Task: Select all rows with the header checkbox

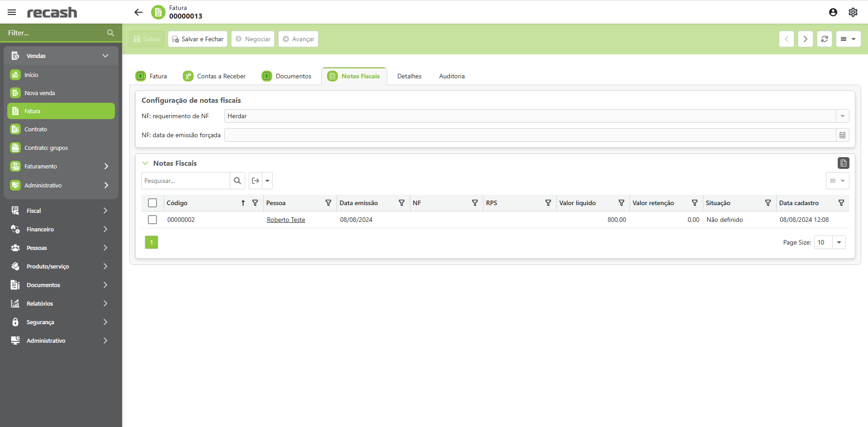Action: point(152,203)
